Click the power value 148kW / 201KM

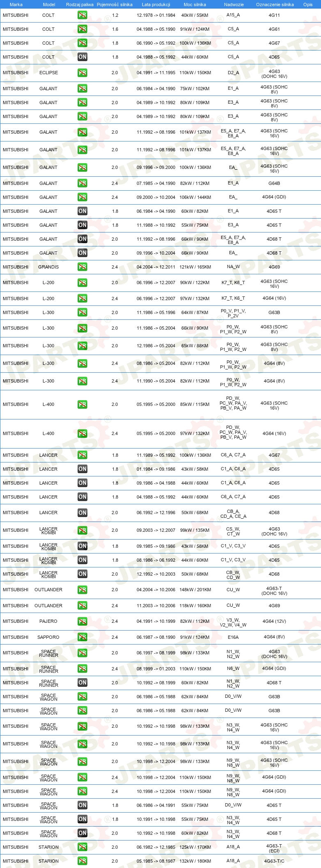pyautogui.click(x=195, y=590)
